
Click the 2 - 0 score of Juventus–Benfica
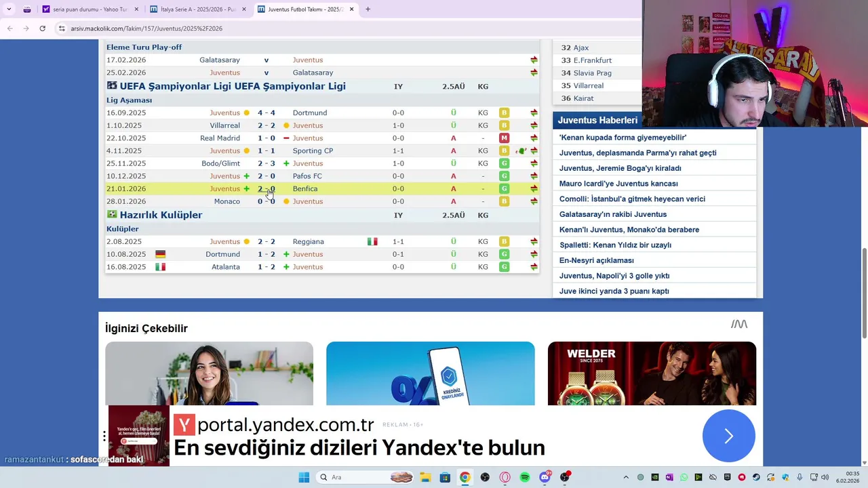tap(266, 188)
